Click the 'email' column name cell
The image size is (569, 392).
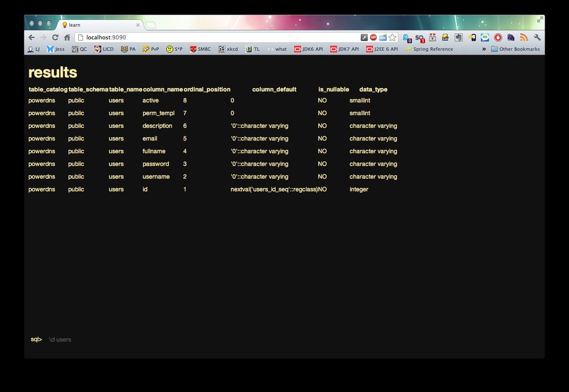click(150, 138)
